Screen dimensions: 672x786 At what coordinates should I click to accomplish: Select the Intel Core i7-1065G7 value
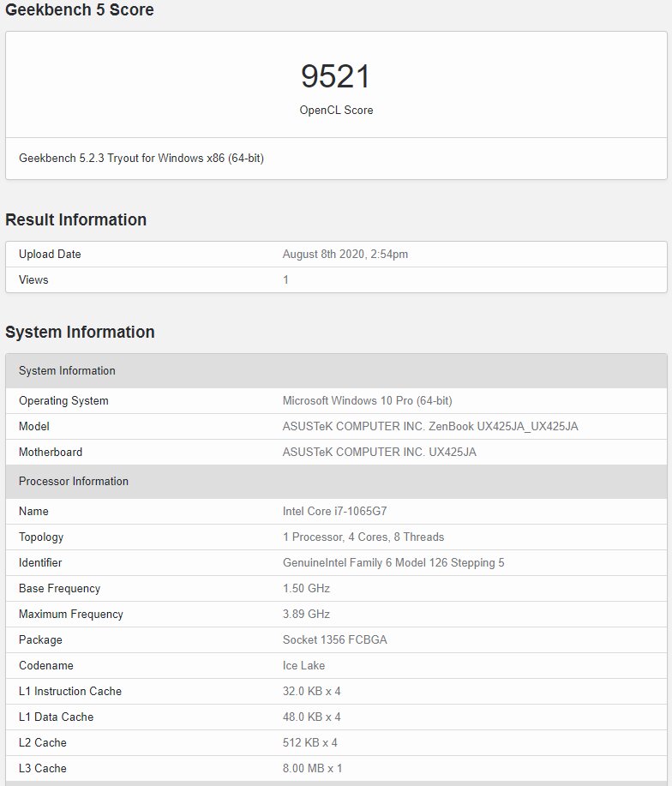pos(335,512)
